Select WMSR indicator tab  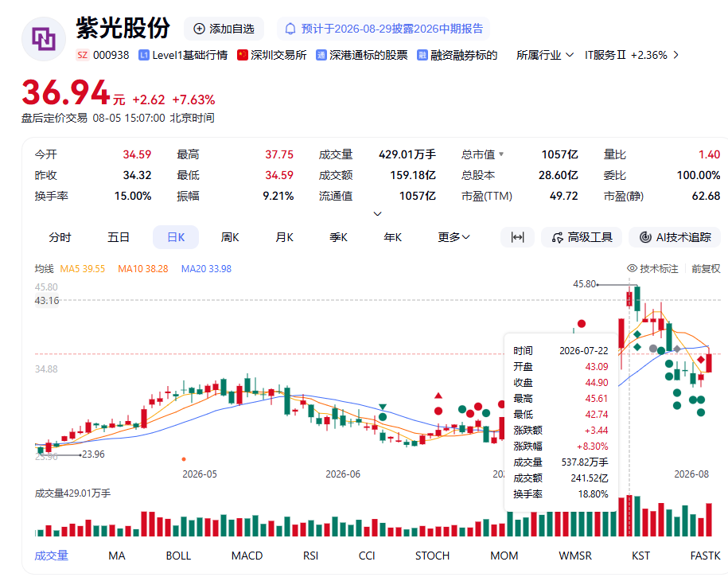575,556
